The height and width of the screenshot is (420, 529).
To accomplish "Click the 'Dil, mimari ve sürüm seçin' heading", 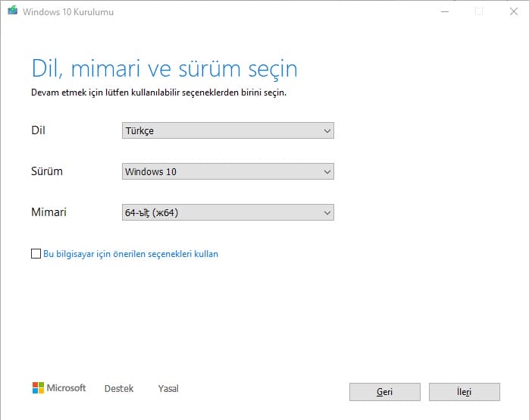I will click(164, 68).
